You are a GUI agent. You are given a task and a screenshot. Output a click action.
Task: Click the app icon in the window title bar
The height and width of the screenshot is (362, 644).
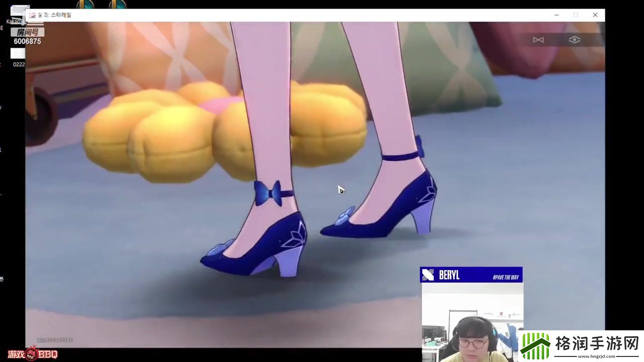point(33,15)
